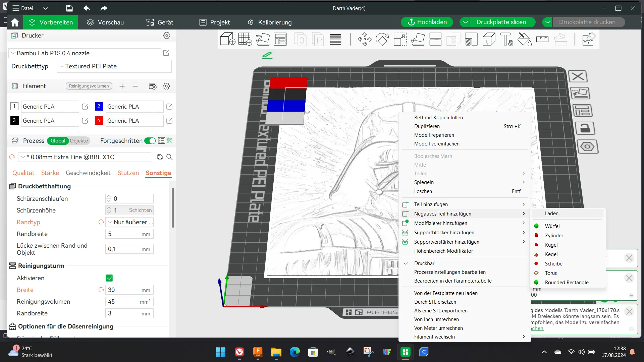
Task: Open the variable layer height tool
Action: (x=335, y=39)
